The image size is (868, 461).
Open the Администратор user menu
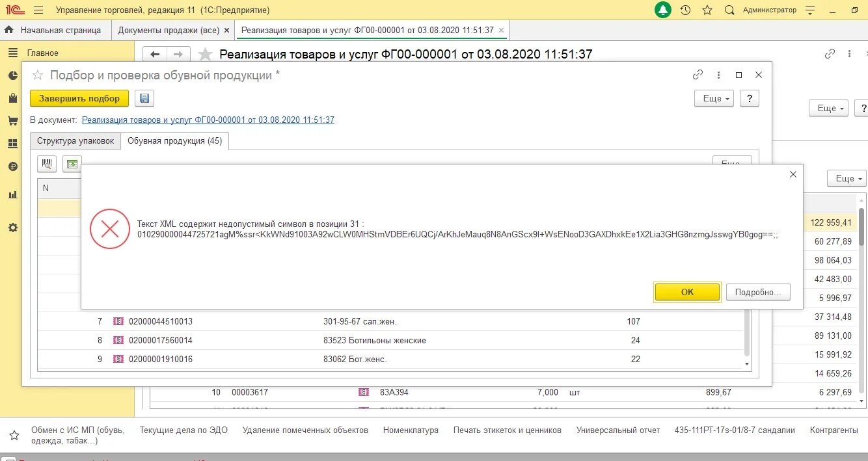(770, 10)
